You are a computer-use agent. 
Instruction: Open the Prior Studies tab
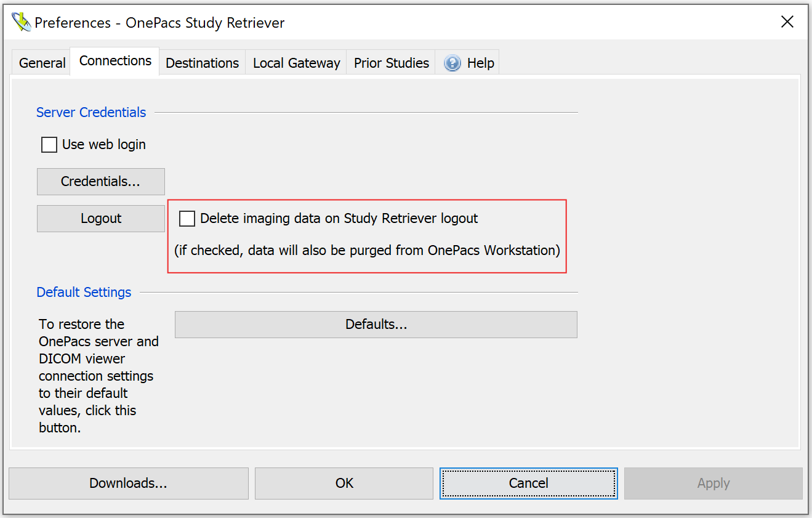pos(391,63)
